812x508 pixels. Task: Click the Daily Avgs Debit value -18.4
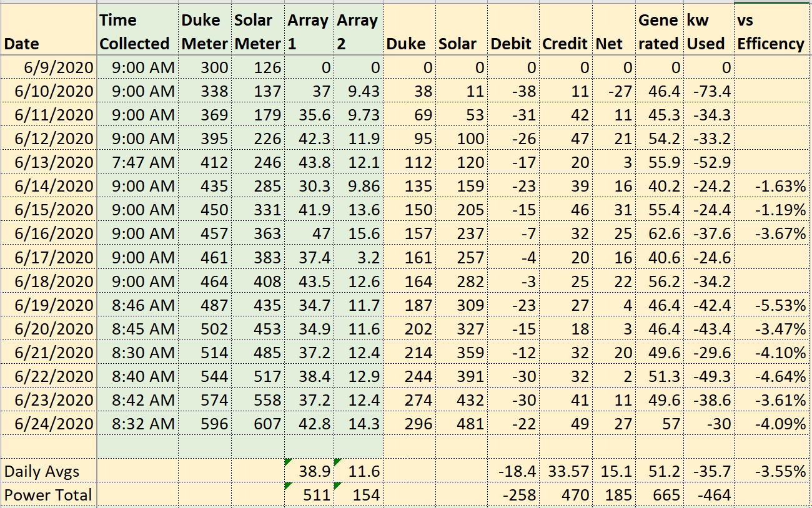(513, 471)
